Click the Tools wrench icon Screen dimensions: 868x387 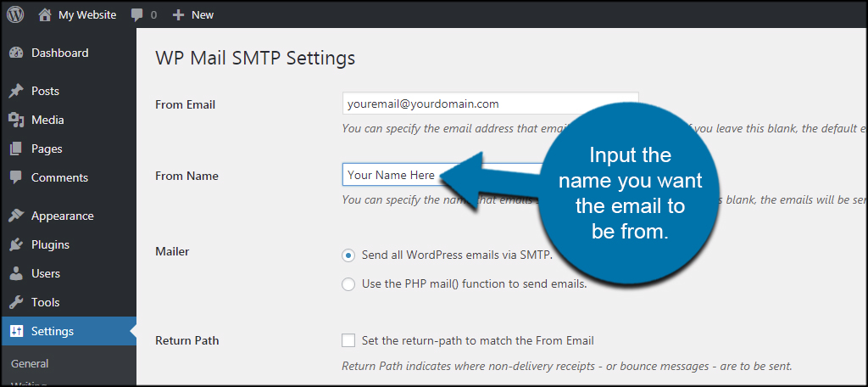pyautogui.click(x=17, y=302)
